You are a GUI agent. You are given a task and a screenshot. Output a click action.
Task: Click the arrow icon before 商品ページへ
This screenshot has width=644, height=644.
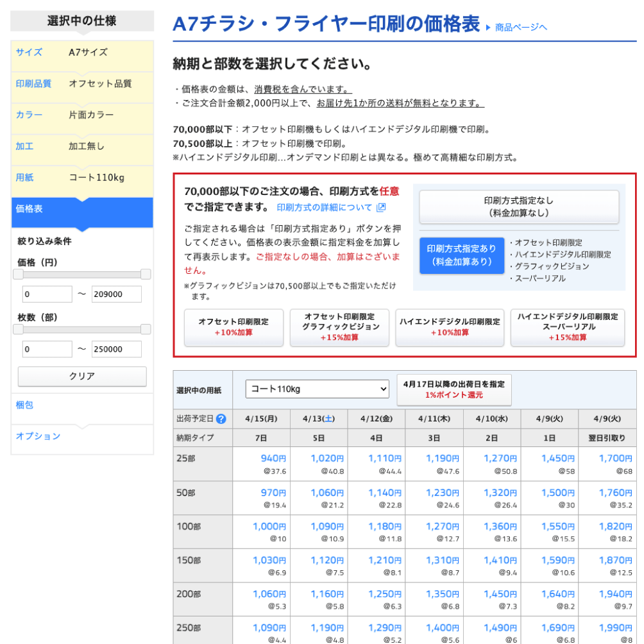point(488,28)
